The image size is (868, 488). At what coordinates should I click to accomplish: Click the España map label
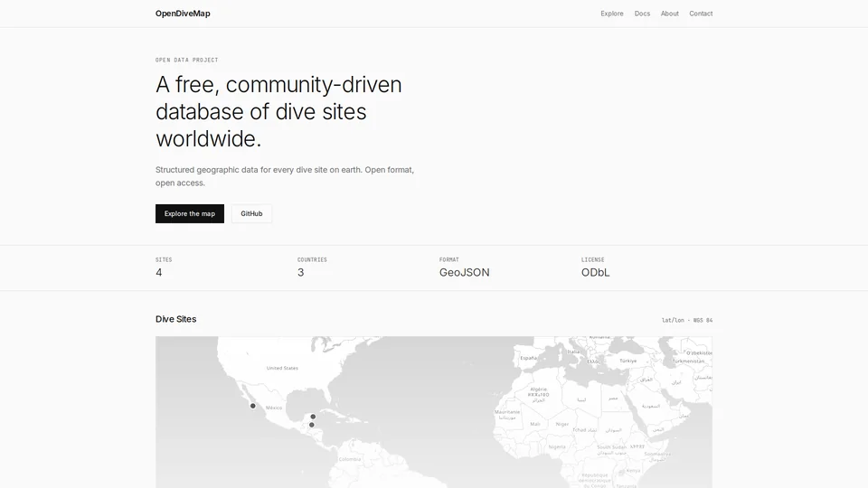click(528, 358)
